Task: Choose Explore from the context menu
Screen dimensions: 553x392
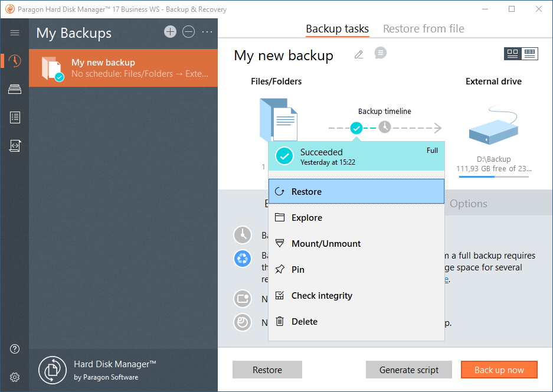Action: [356, 218]
